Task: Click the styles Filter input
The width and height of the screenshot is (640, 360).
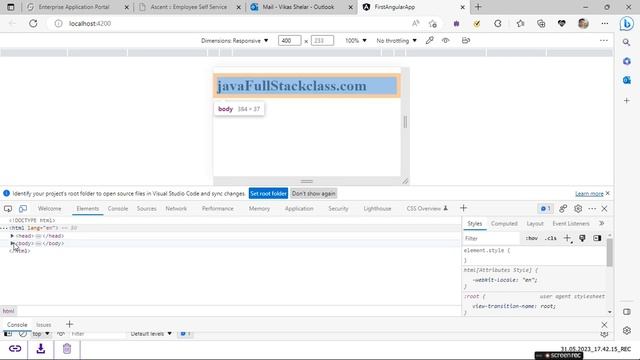Action: click(491, 238)
